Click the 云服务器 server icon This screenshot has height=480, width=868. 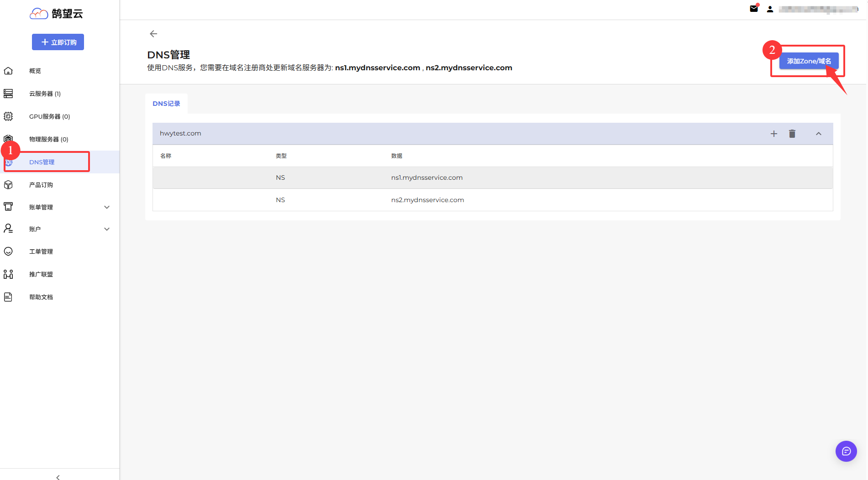8,94
